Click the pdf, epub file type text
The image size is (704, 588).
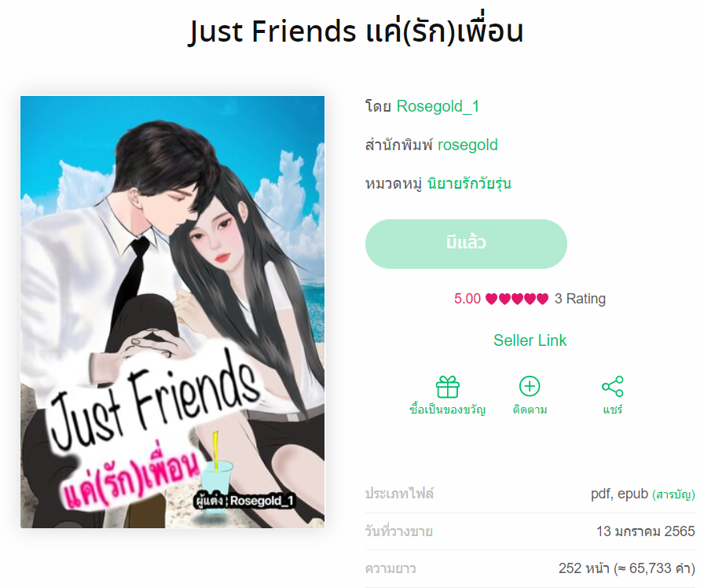(x=619, y=494)
